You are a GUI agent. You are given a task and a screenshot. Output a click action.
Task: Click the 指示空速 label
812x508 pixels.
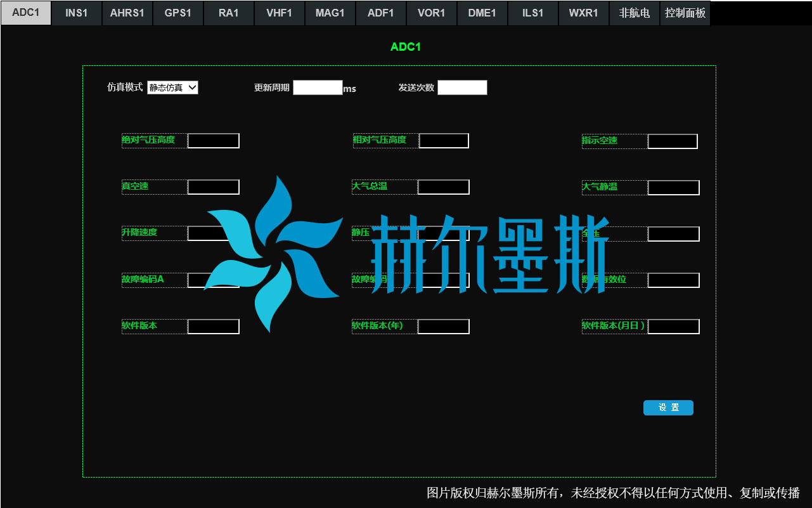point(600,140)
